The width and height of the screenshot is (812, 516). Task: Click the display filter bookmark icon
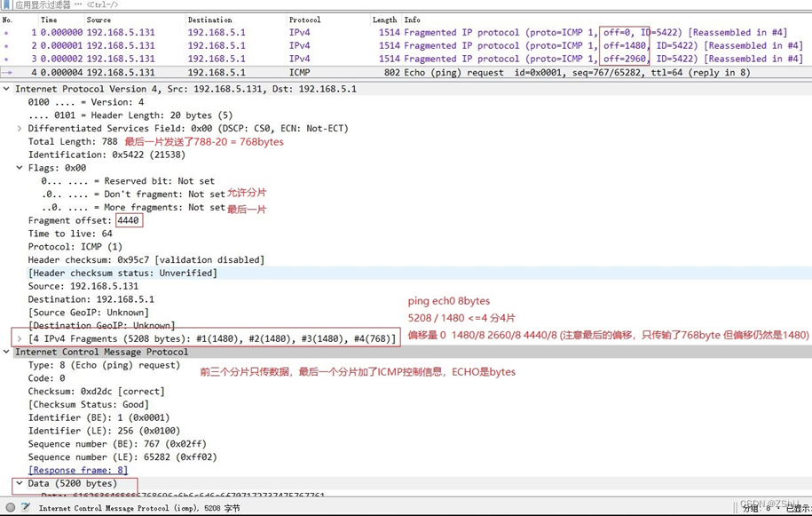[x=7, y=4]
